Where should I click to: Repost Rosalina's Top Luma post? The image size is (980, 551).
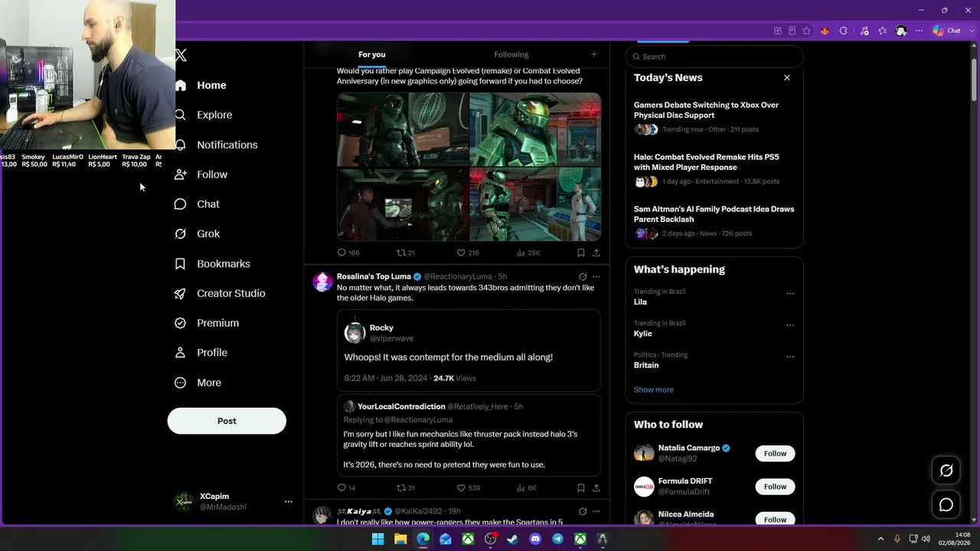click(406, 487)
